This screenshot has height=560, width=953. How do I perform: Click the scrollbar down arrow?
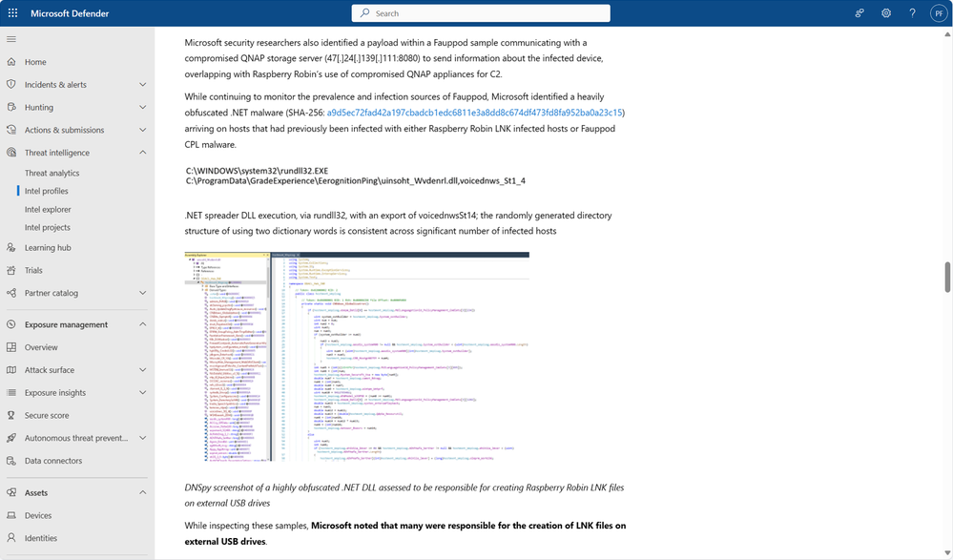pyautogui.click(x=947, y=552)
